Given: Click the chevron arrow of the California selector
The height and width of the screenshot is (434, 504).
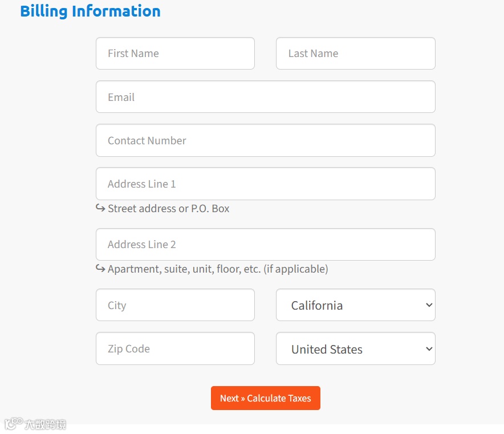Looking at the screenshot, I should pos(429,305).
